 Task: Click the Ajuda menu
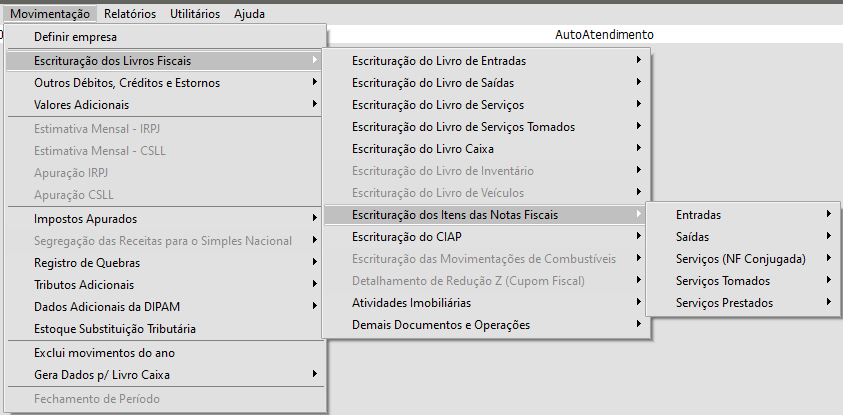(249, 14)
